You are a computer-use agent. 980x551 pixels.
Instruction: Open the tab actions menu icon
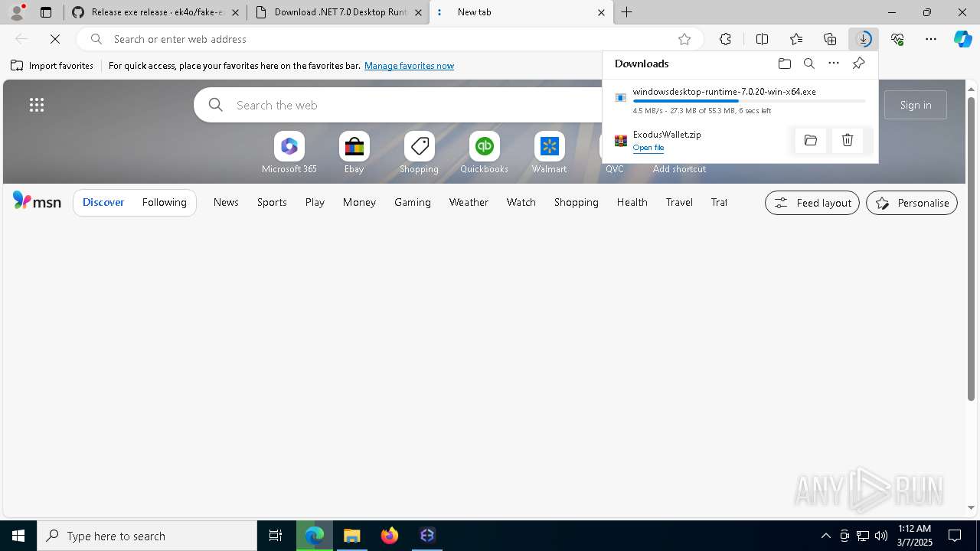coord(46,12)
